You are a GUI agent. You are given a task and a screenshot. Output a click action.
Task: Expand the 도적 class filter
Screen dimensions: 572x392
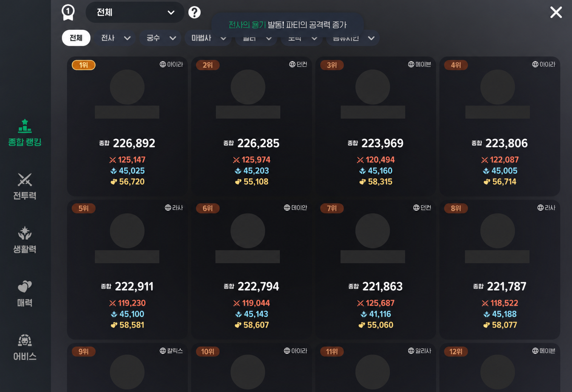[301, 38]
